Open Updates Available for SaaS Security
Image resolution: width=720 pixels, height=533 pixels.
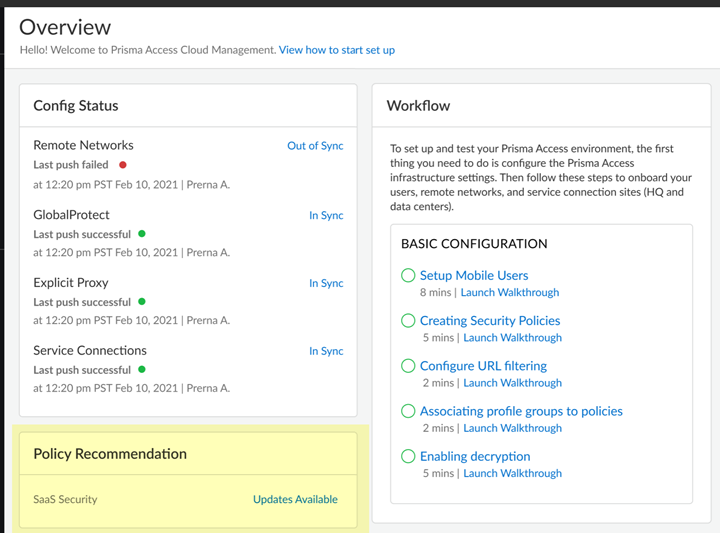point(295,499)
